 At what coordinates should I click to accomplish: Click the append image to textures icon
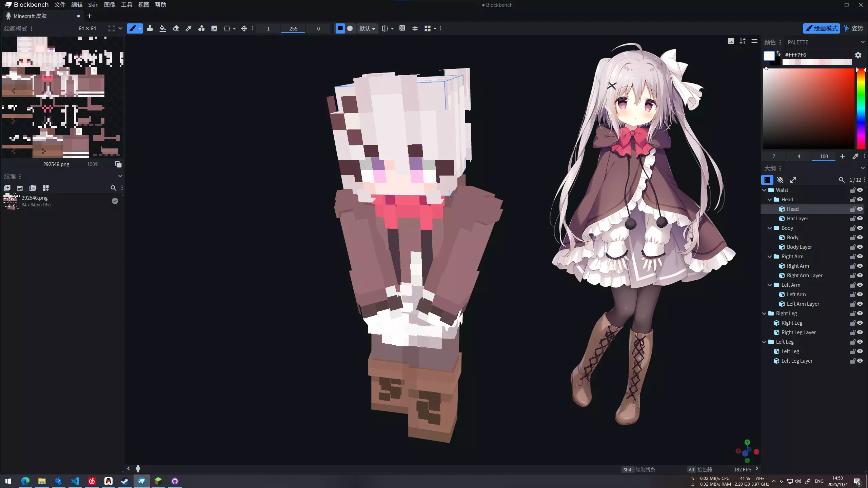(x=33, y=188)
